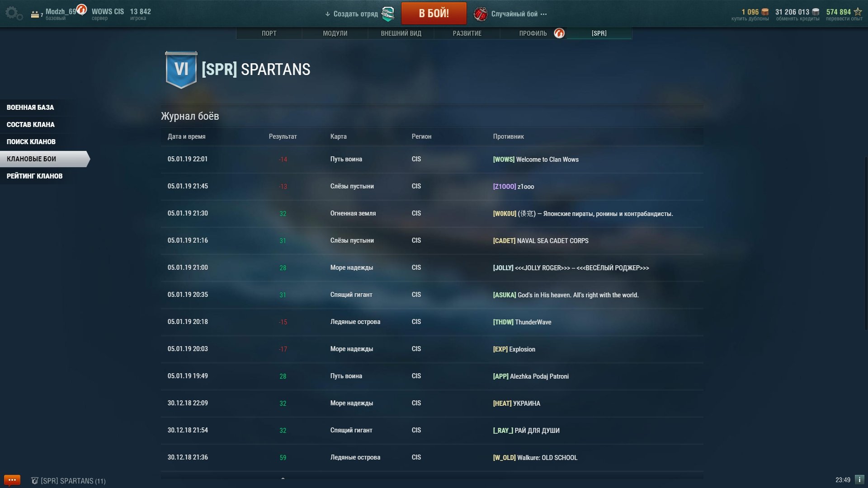Select Клановые бои sidebar item

point(44,159)
